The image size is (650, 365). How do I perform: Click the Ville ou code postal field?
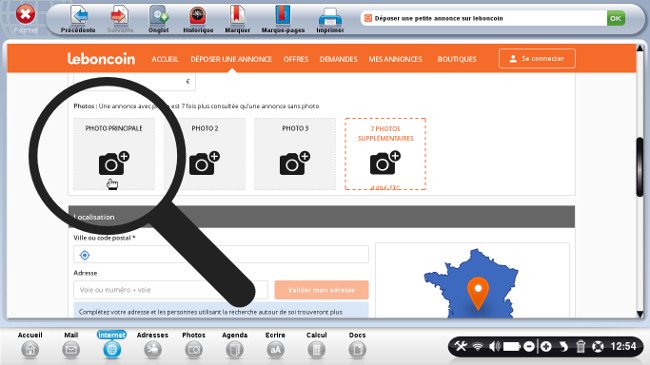221,254
